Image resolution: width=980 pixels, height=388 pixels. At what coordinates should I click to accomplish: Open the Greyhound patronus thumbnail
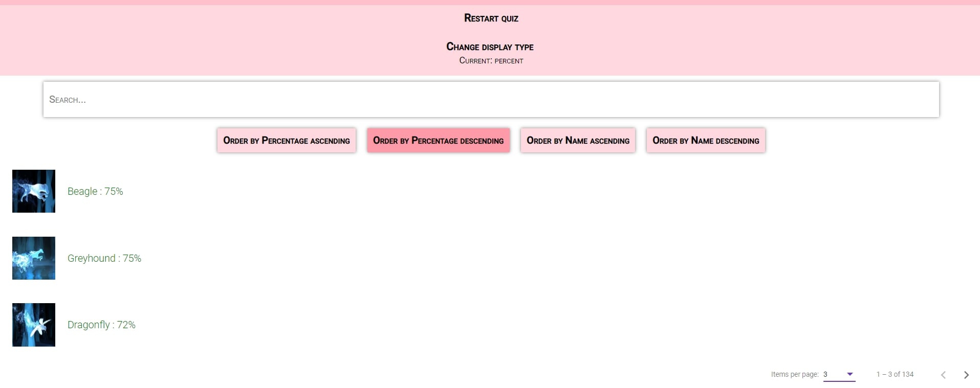tap(34, 258)
